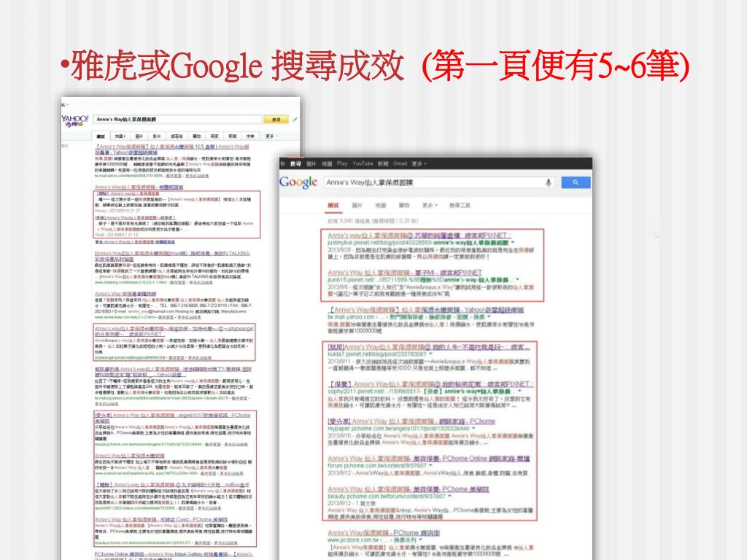Click the microphone voice search icon in Google
Screen dimensions: 747x560
(x=549, y=182)
